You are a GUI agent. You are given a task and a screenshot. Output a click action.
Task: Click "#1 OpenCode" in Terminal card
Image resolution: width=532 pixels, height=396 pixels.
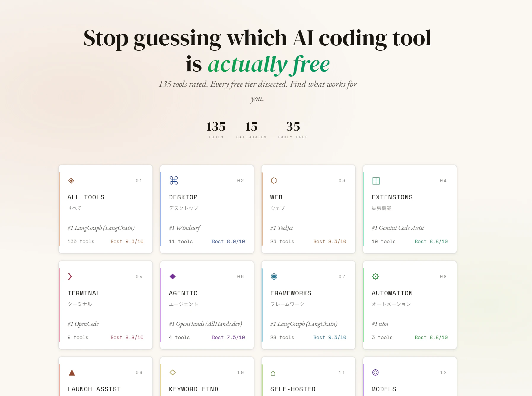83,324
